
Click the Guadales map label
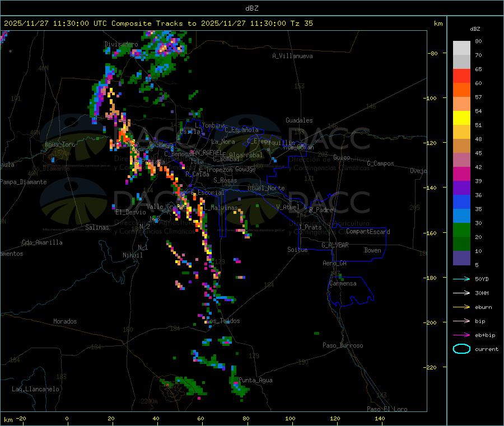299,120
